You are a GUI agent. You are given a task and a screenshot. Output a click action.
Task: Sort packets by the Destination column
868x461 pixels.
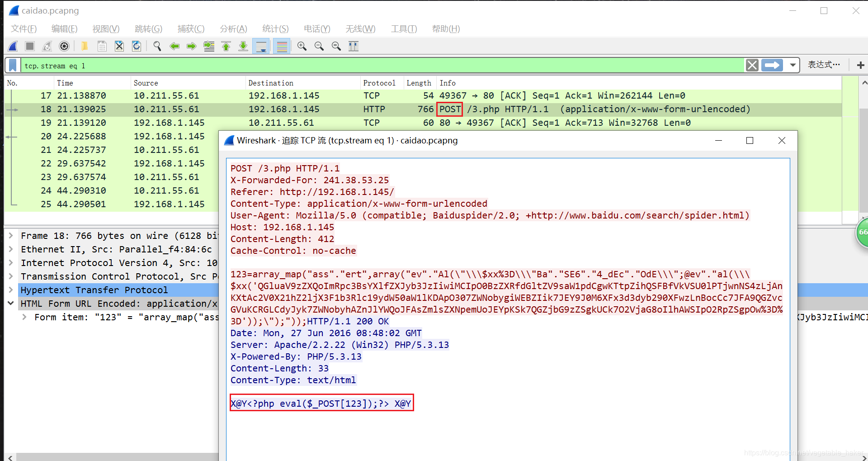tap(303, 83)
